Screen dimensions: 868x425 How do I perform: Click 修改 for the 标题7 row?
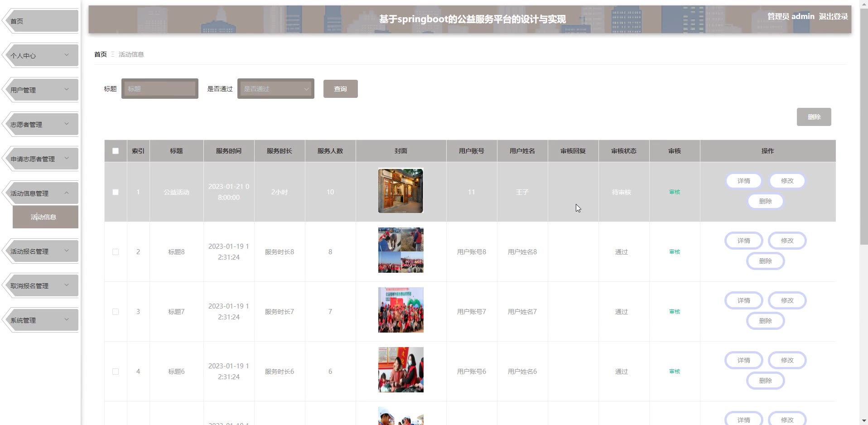[787, 300]
